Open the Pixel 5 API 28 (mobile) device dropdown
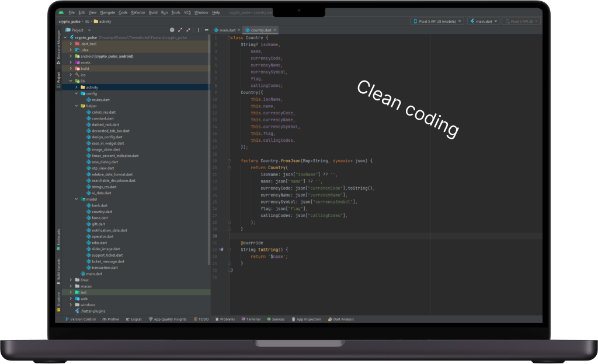Viewport: 598px width, 364px height. [437, 22]
